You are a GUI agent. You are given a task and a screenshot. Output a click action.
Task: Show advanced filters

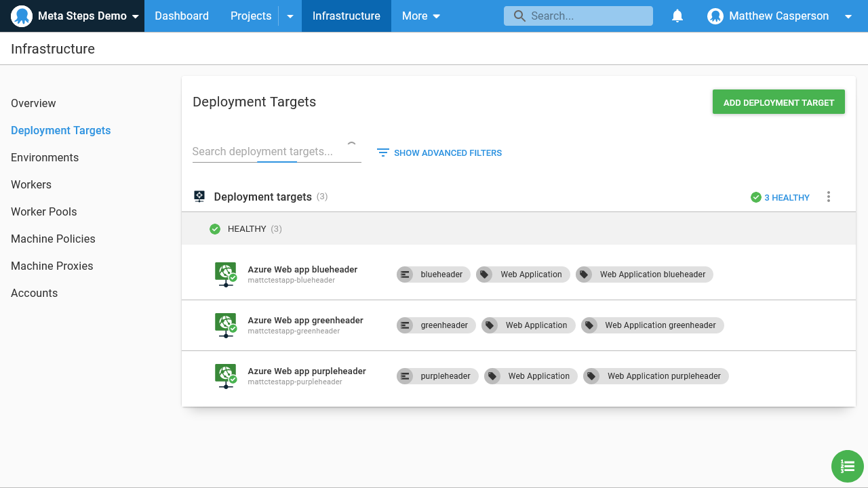coord(439,153)
